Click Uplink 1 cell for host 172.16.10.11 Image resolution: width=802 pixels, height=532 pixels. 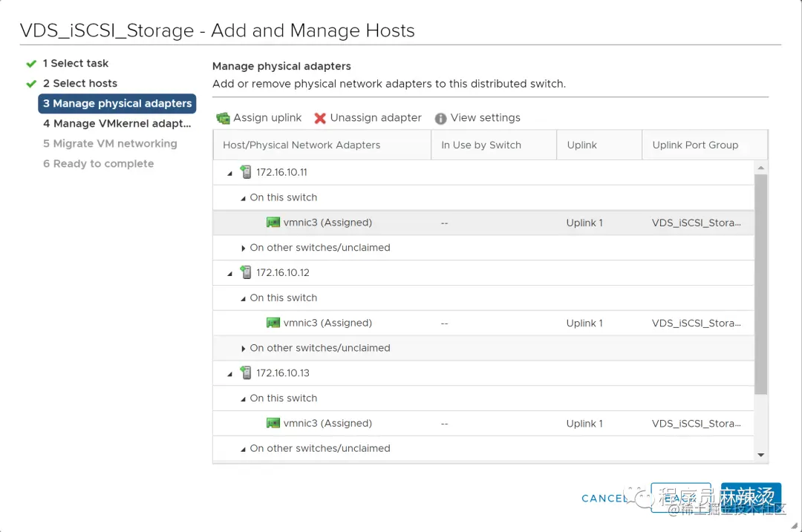tap(584, 223)
